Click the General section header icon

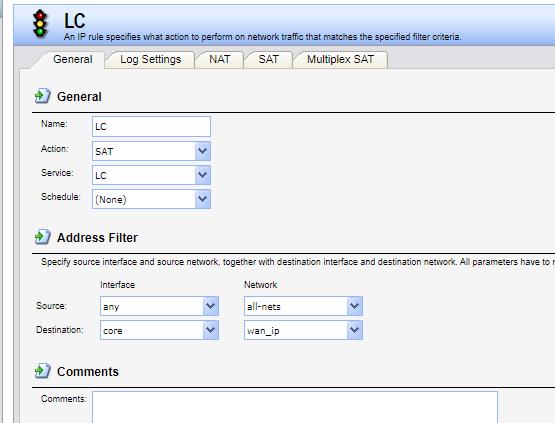click(x=42, y=96)
